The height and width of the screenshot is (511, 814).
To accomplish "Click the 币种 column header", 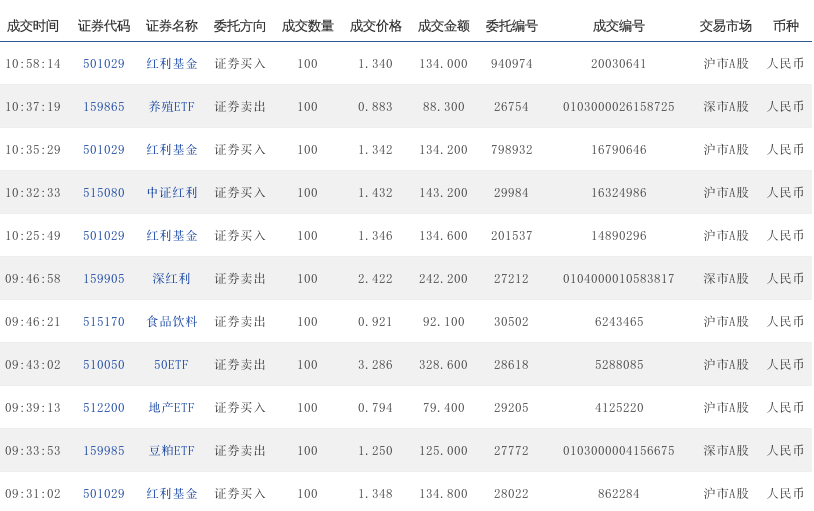I will [785, 26].
